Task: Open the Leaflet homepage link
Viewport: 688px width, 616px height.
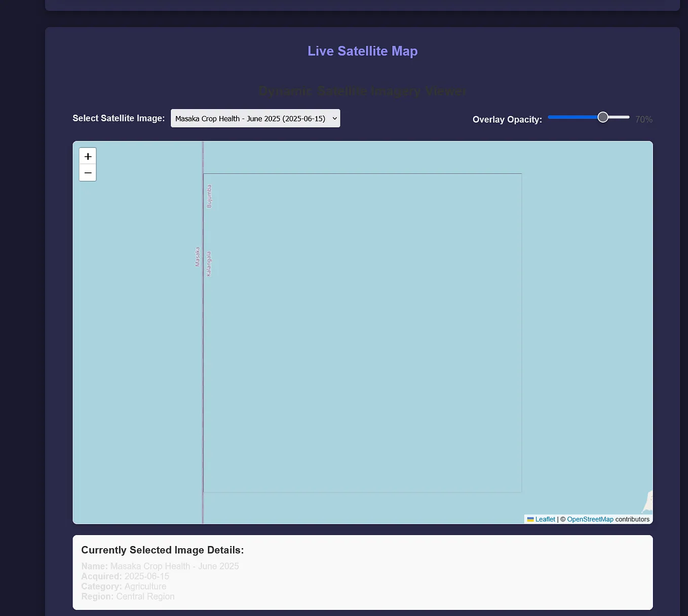Action: (545, 519)
